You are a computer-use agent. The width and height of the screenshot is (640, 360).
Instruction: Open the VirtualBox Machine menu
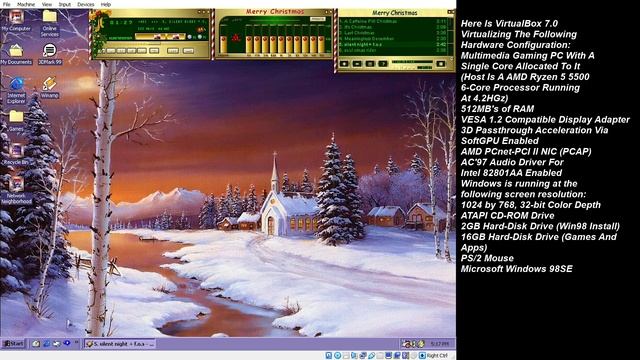[x=26, y=4]
